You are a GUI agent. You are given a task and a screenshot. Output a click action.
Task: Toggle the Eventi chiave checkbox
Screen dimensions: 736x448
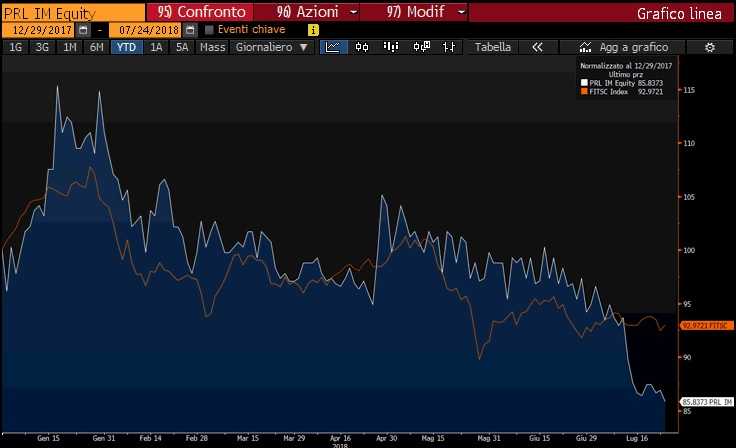point(209,30)
